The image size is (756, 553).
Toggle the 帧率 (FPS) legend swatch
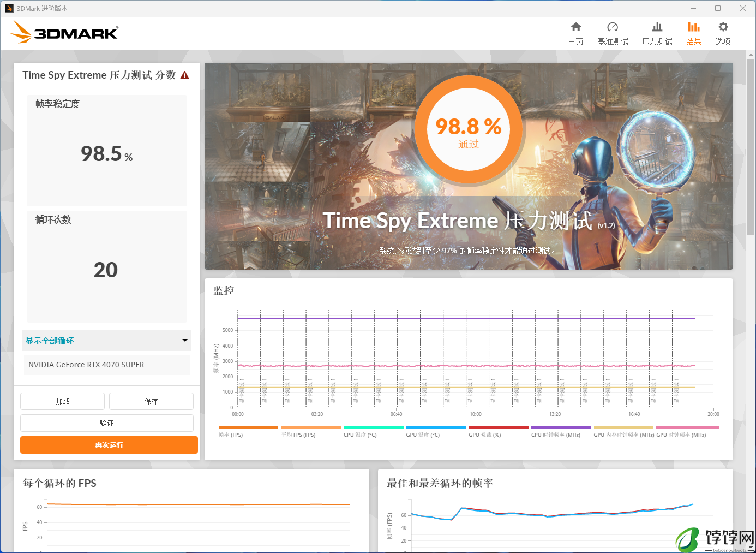248,428
